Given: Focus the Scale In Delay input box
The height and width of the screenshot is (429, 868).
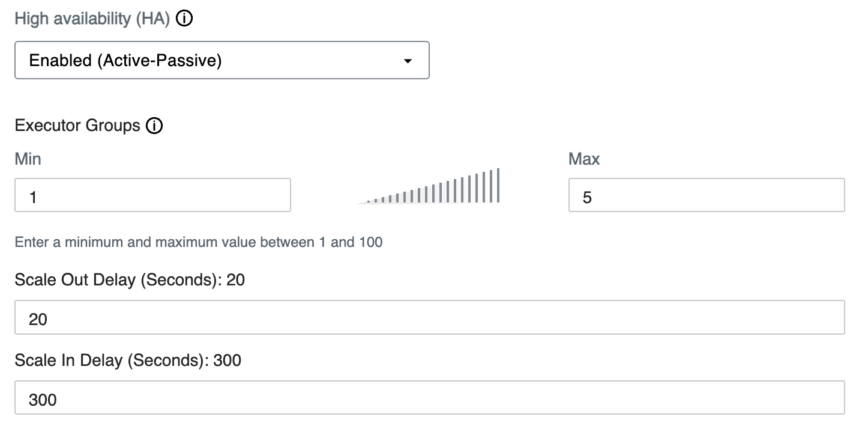Looking at the screenshot, I should tap(429, 398).
